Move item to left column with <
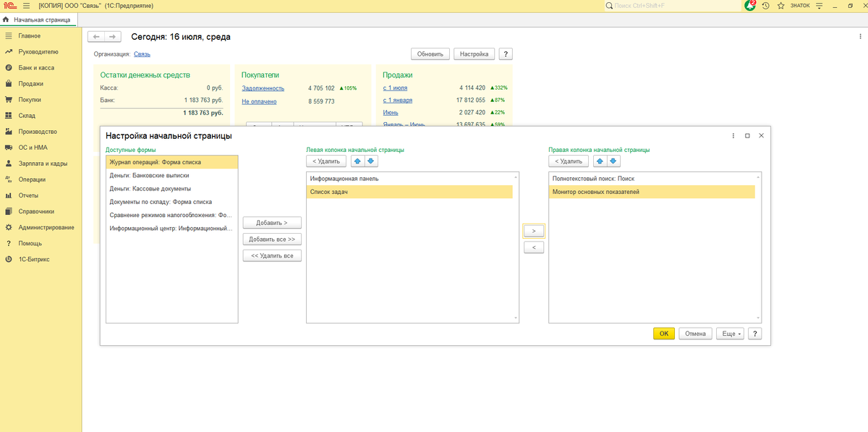Screen dimensions: 868x432 (x=533, y=247)
